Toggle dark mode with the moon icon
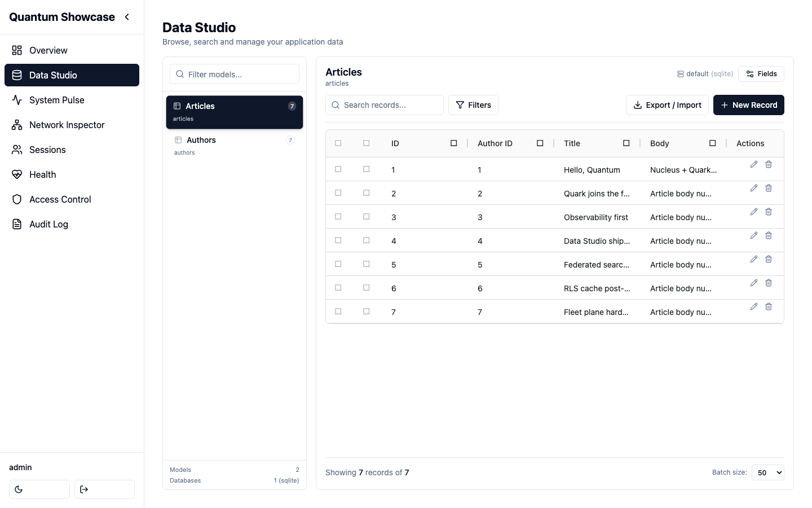This screenshot has height=508, width=812. (x=39, y=489)
